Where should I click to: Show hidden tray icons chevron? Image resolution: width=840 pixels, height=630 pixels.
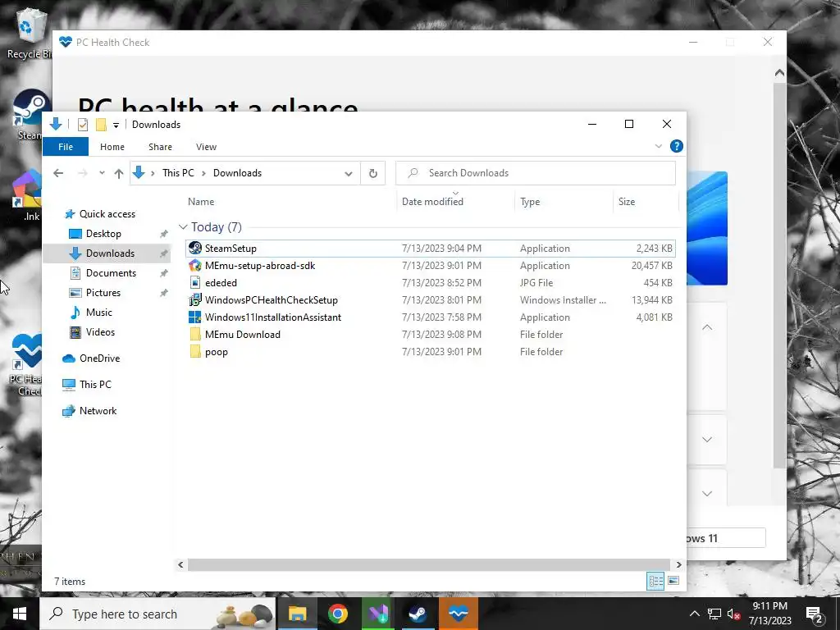(x=694, y=614)
